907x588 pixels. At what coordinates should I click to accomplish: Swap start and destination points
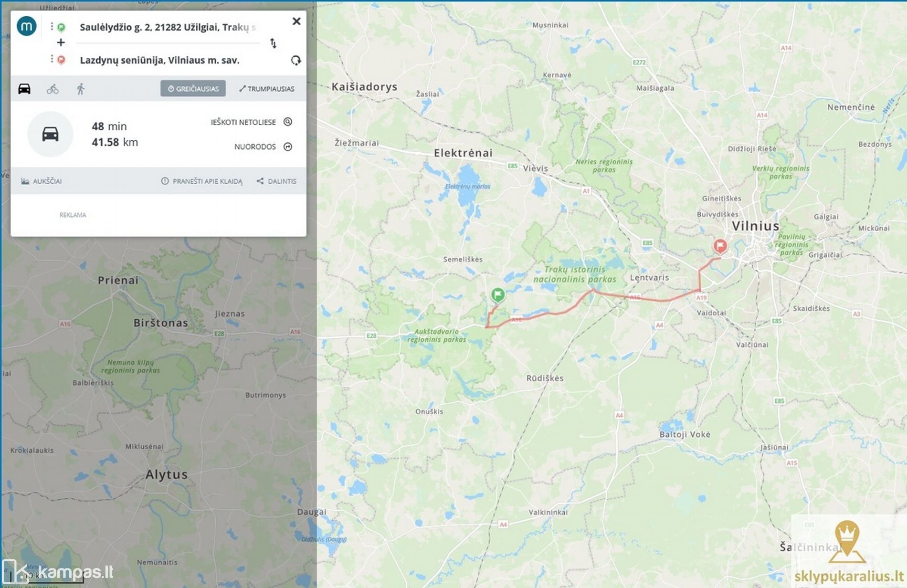pos(273,43)
